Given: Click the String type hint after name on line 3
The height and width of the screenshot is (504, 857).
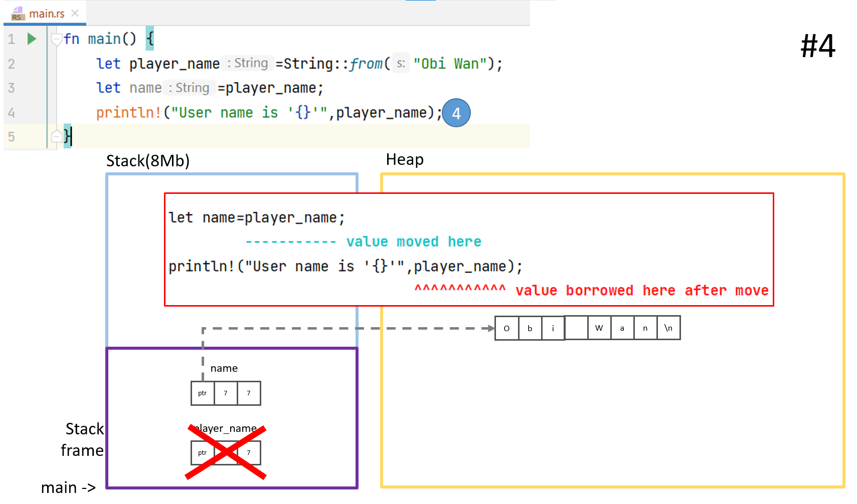Looking at the screenshot, I should (189, 88).
